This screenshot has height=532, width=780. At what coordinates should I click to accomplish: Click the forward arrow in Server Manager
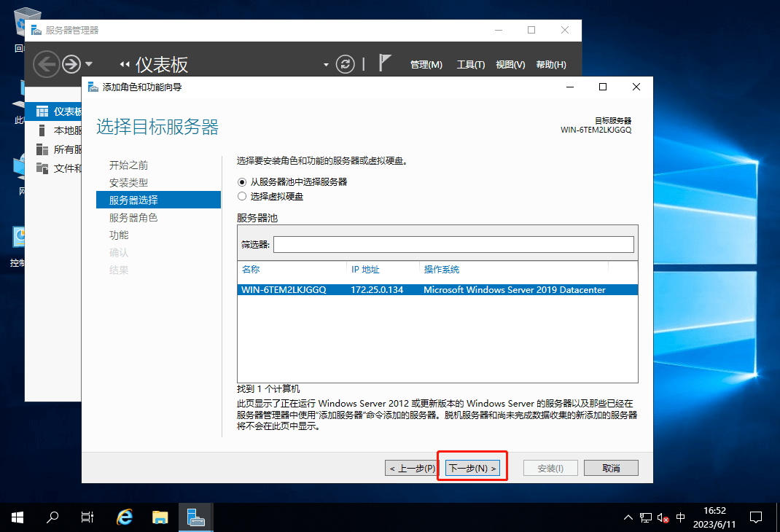71,64
